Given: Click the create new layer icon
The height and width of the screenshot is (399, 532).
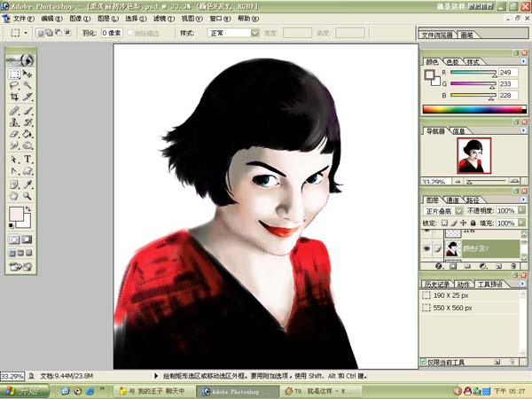Looking at the screenshot, I should click(498, 266).
